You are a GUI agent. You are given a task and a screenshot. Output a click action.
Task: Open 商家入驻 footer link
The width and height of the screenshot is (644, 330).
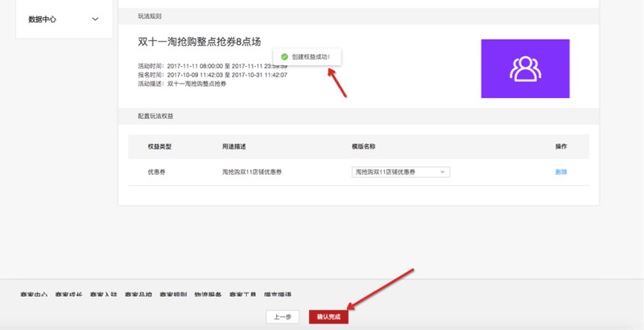click(x=104, y=295)
